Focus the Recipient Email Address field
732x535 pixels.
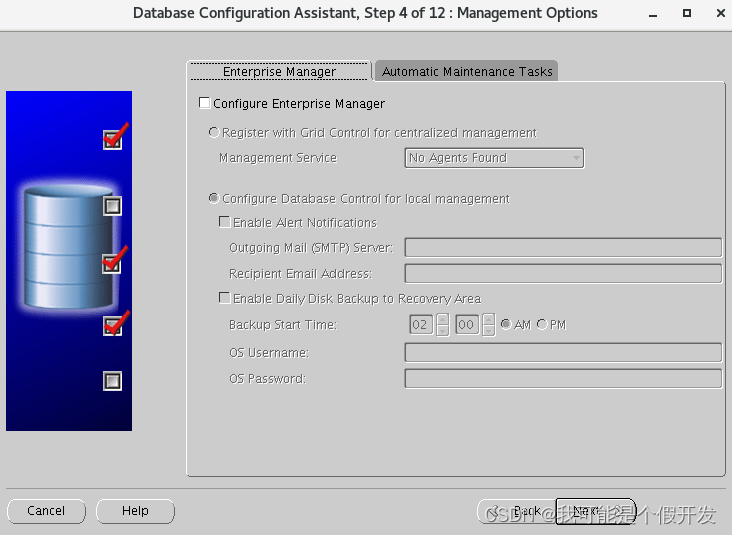(563, 274)
